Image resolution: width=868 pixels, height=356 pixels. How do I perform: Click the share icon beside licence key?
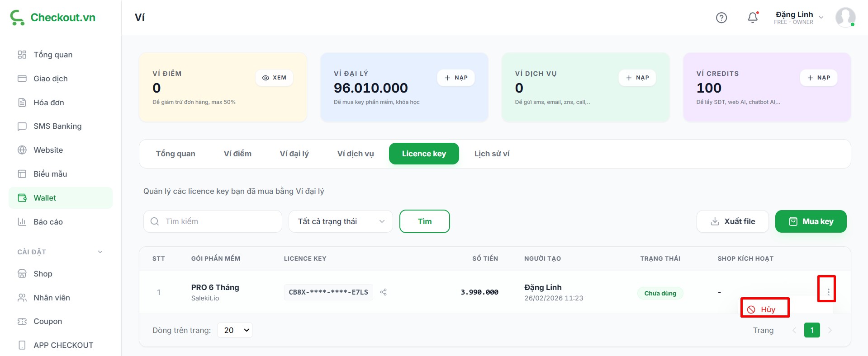[x=384, y=292]
